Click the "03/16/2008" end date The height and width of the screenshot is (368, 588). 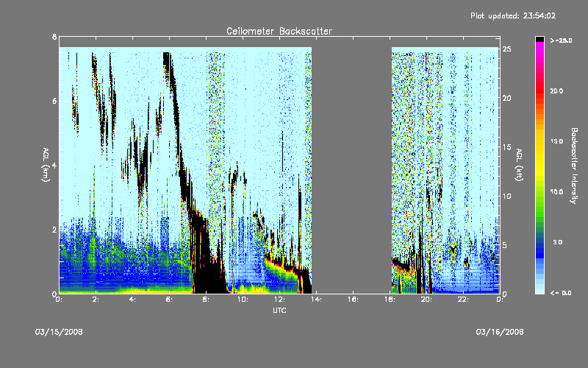pyautogui.click(x=500, y=332)
